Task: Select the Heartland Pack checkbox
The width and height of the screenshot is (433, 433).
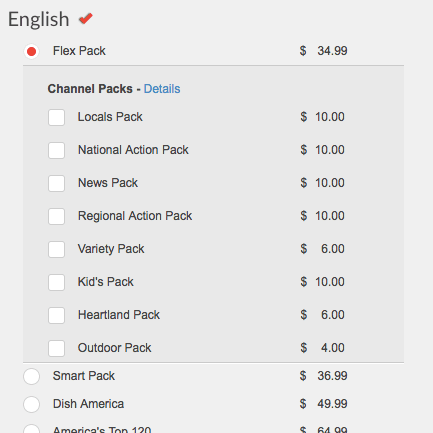Action: click(56, 315)
